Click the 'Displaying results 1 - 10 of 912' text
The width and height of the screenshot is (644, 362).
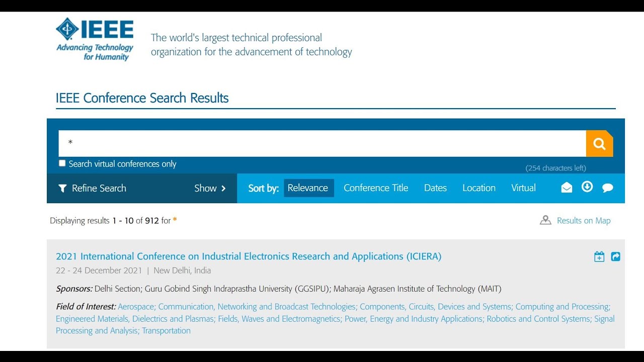[104, 221]
